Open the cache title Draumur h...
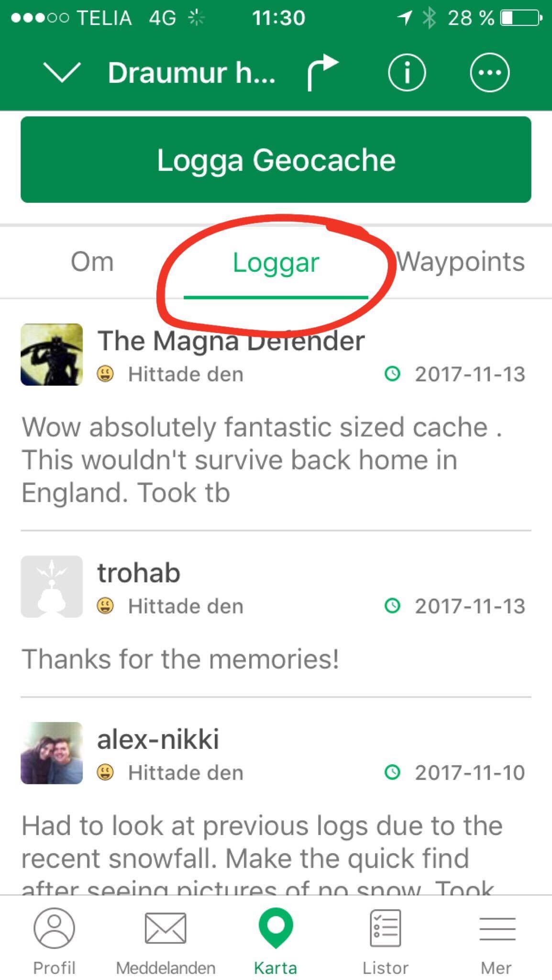This screenshot has width=552, height=980. [192, 73]
